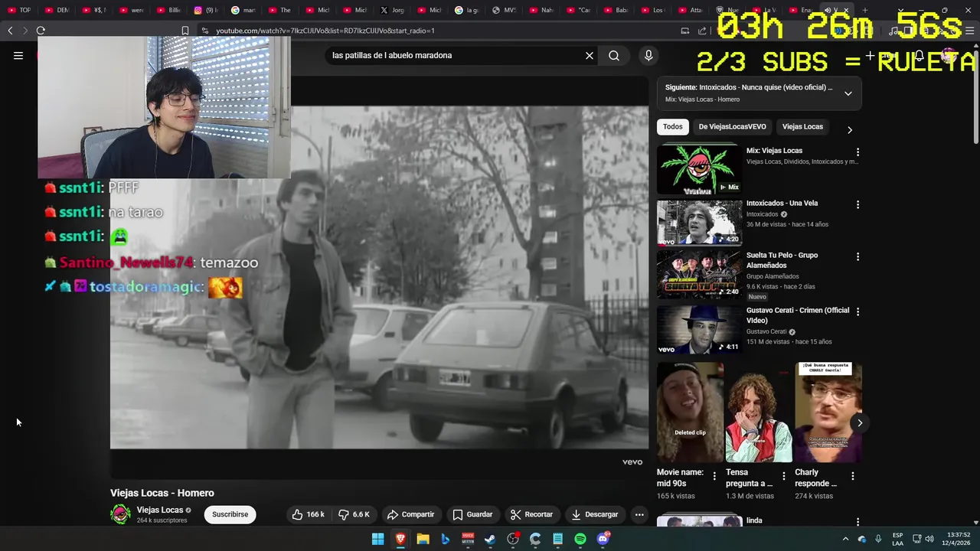Screen dimensions: 980x551
Task: Open options for Suelta Tu Pelo video
Action: pyautogui.click(x=857, y=256)
